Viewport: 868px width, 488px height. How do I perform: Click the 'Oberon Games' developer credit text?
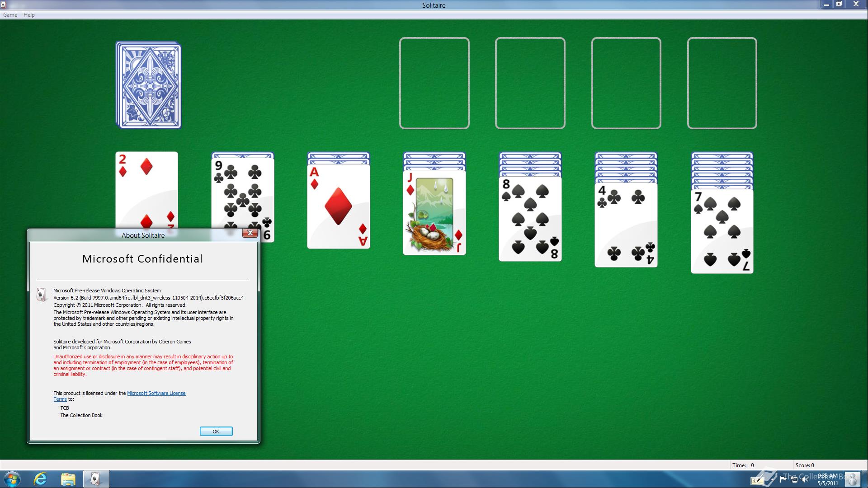(x=175, y=342)
